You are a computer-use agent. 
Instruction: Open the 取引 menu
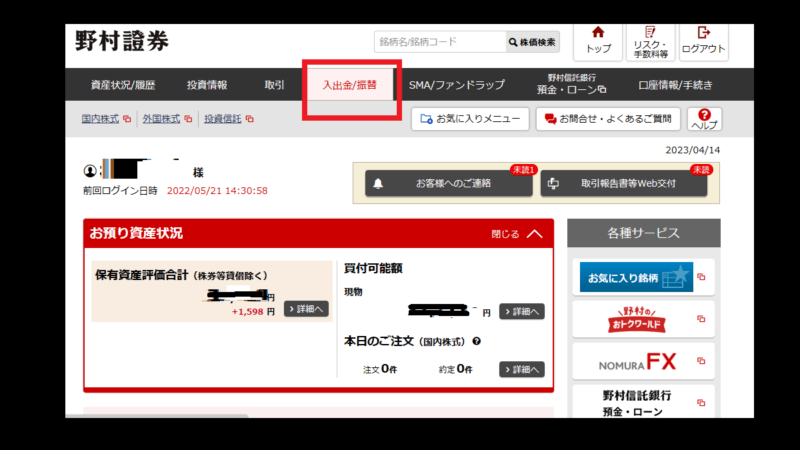(274, 85)
